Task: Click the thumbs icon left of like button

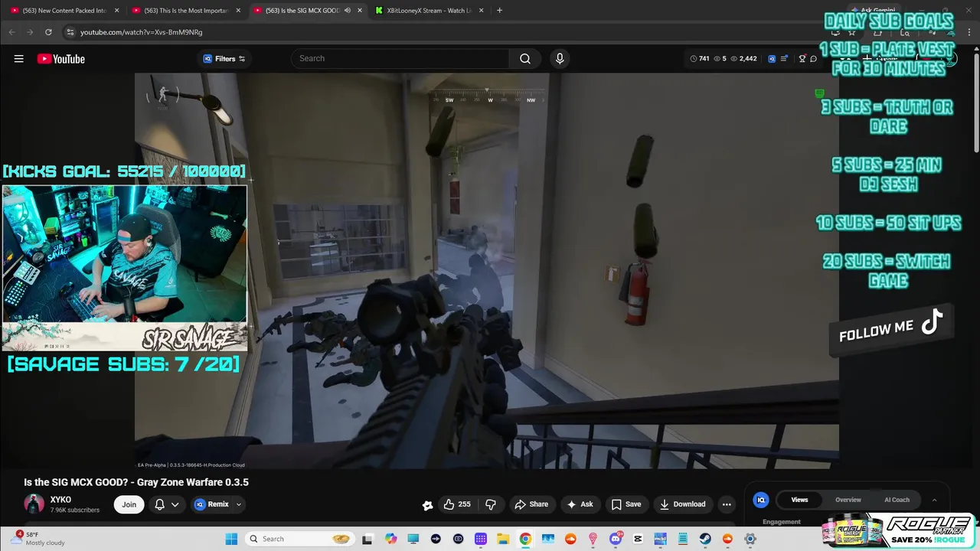Action: tap(428, 504)
